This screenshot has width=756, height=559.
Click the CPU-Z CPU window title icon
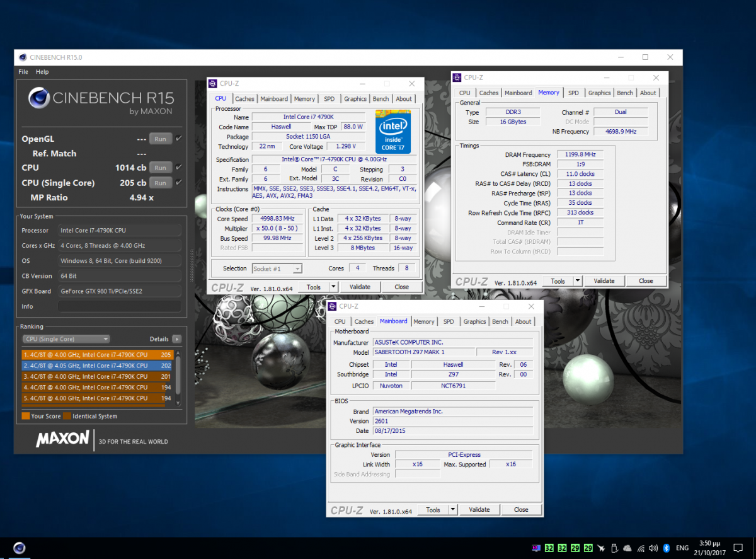pos(214,83)
